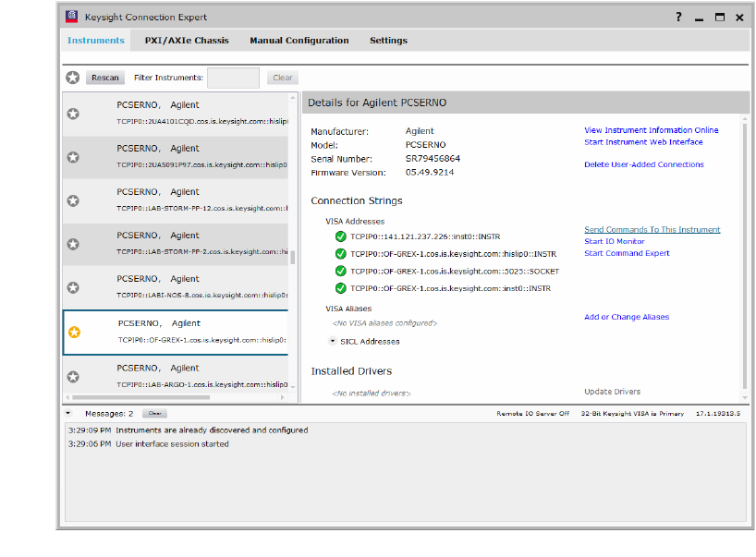Screen dimensions: 756x557
Task: Toggle favorite star for LABI-NOS-8 instrument
Action: pos(73,287)
